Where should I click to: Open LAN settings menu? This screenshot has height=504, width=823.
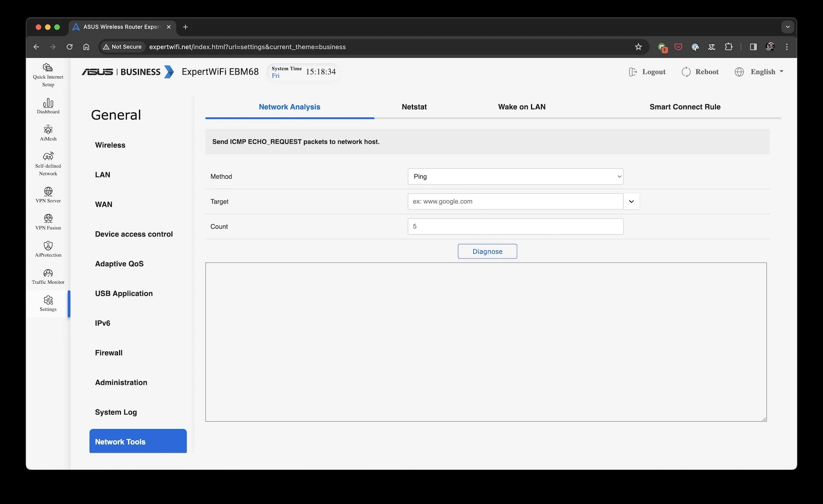(102, 175)
